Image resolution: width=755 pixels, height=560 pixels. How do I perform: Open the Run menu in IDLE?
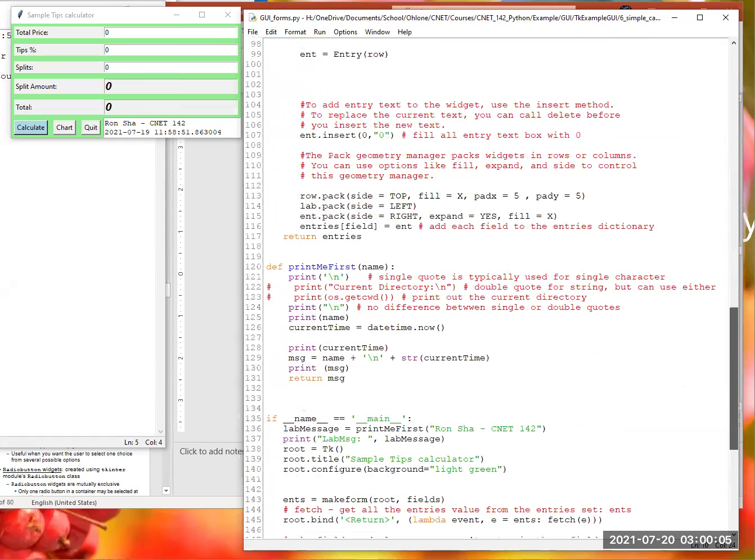pyautogui.click(x=320, y=32)
